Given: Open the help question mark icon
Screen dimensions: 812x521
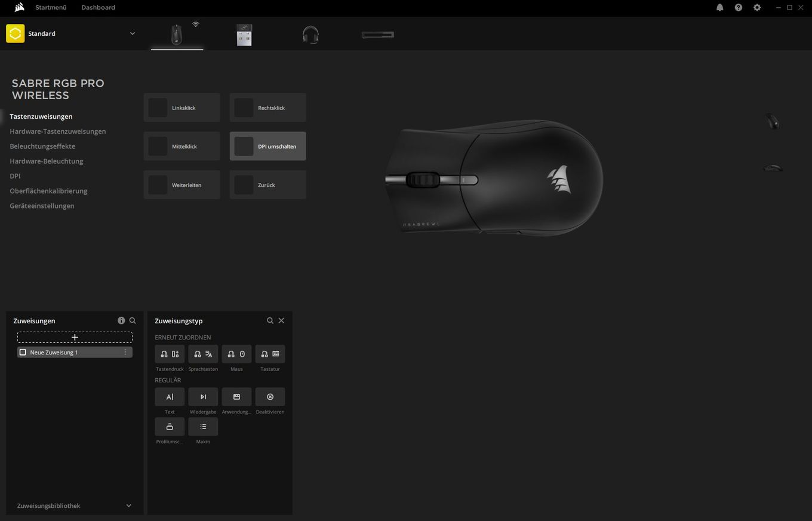Looking at the screenshot, I should pos(739,7).
